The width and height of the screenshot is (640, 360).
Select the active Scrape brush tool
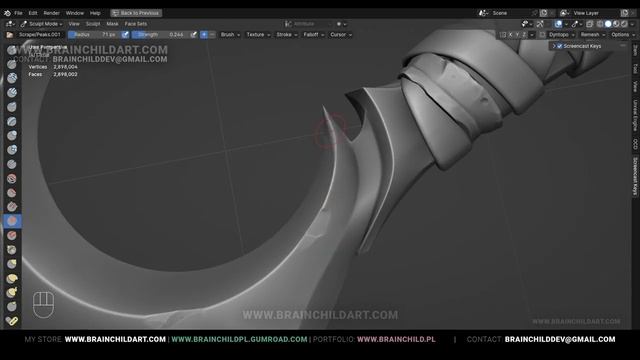tap(12, 221)
